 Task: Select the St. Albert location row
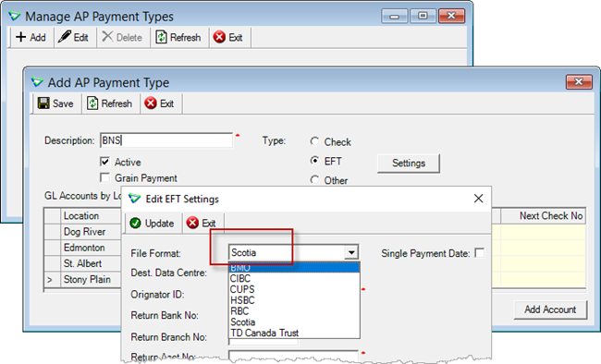point(82,263)
